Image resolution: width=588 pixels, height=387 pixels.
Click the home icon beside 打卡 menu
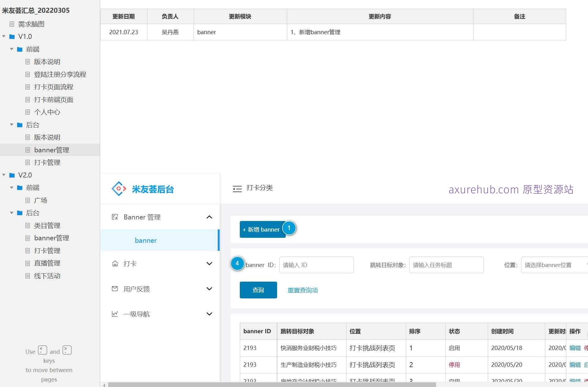click(x=115, y=263)
